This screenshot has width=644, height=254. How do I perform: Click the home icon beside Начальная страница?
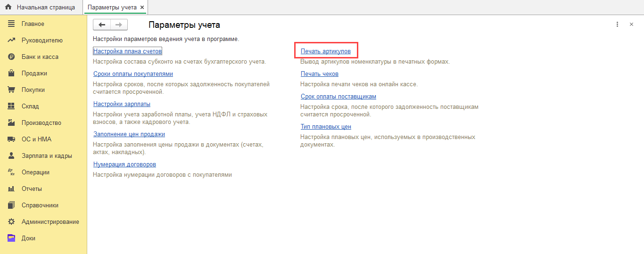8,8
